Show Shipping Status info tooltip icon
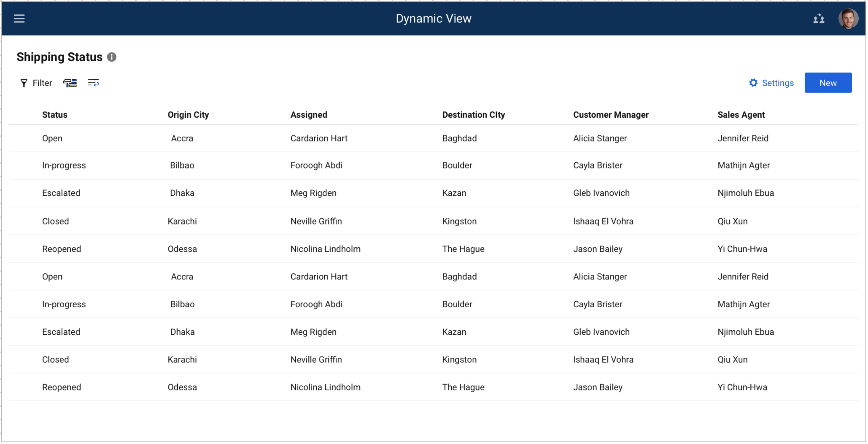Screen dimensions: 868x444 coord(112,57)
